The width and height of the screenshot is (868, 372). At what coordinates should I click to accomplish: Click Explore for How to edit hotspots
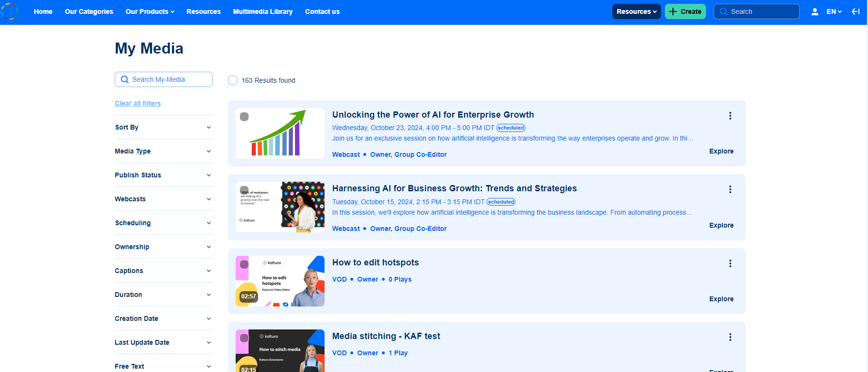(x=721, y=299)
